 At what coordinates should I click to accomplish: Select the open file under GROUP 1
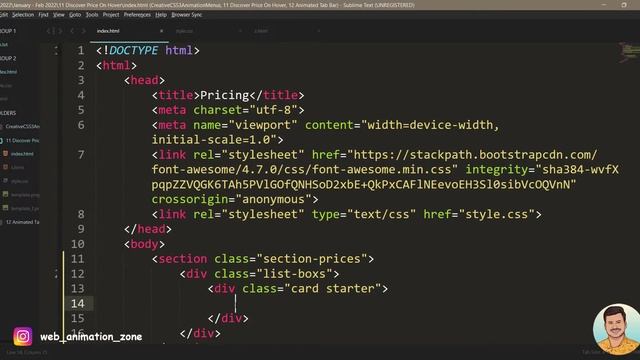point(4,44)
